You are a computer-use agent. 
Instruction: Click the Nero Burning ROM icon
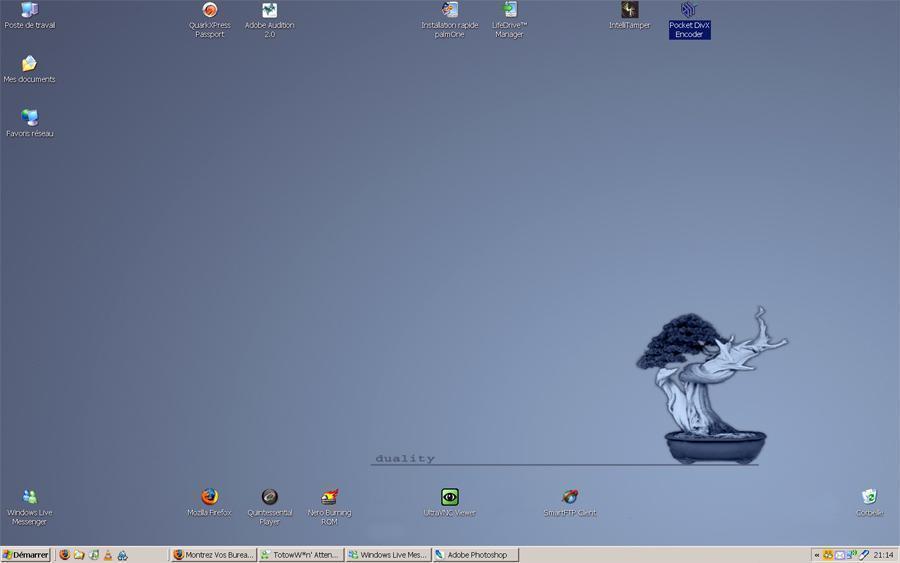(329, 497)
